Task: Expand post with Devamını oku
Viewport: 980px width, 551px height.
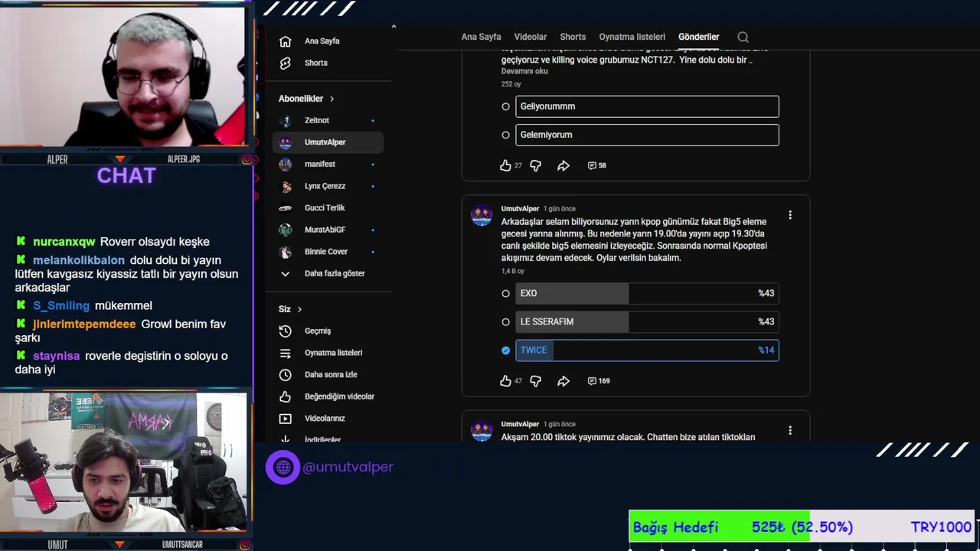Action: [524, 71]
